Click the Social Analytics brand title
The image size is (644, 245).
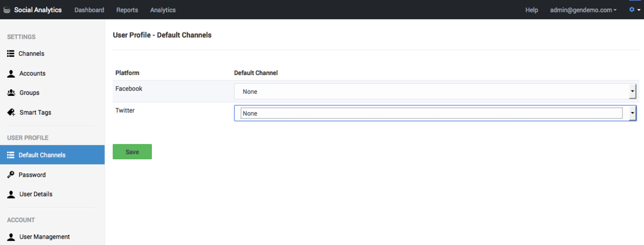tap(38, 10)
